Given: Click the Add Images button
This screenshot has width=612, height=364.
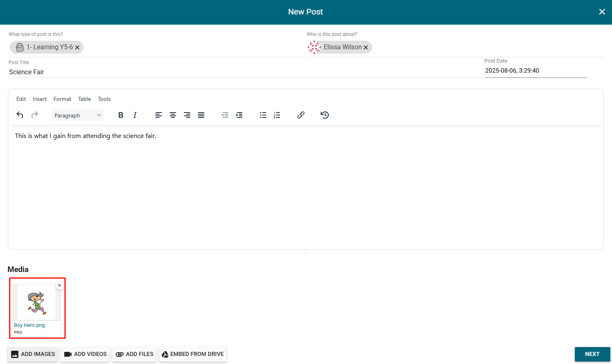Looking at the screenshot, I should (x=33, y=354).
